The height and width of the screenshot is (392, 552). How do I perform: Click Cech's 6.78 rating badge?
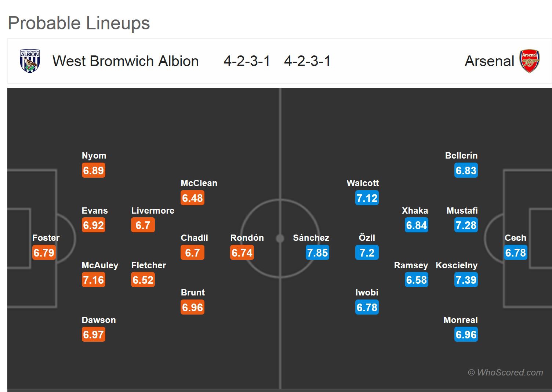[x=515, y=253]
